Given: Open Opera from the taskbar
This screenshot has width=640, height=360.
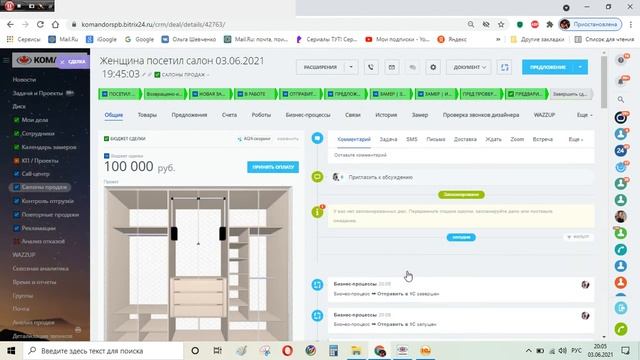Looking at the screenshot, I should [x=287, y=351].
